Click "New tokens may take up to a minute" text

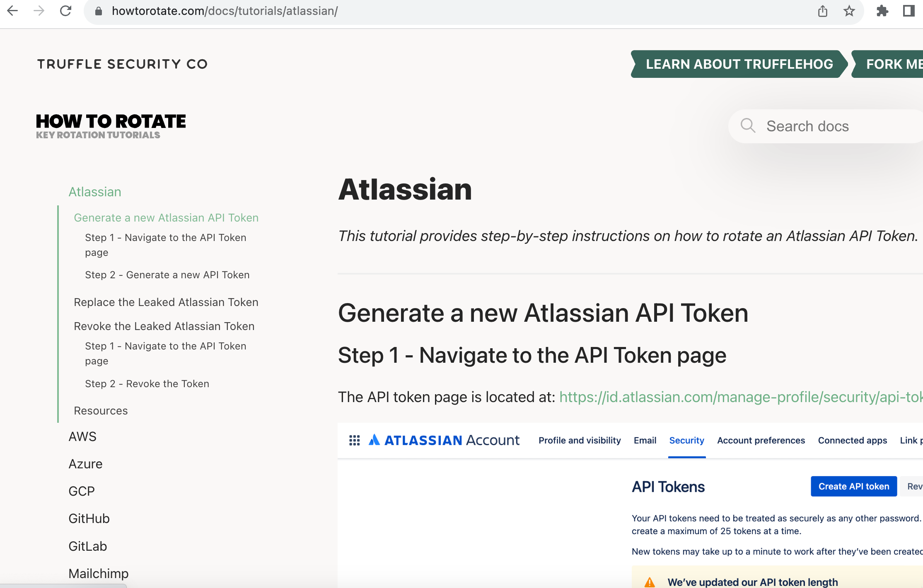click(777, 552)
